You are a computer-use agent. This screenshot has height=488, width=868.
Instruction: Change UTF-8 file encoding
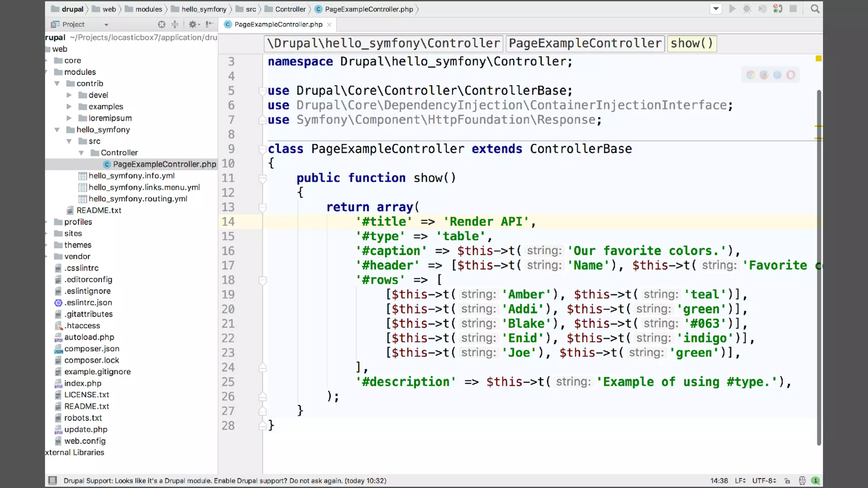coord(764,480)
